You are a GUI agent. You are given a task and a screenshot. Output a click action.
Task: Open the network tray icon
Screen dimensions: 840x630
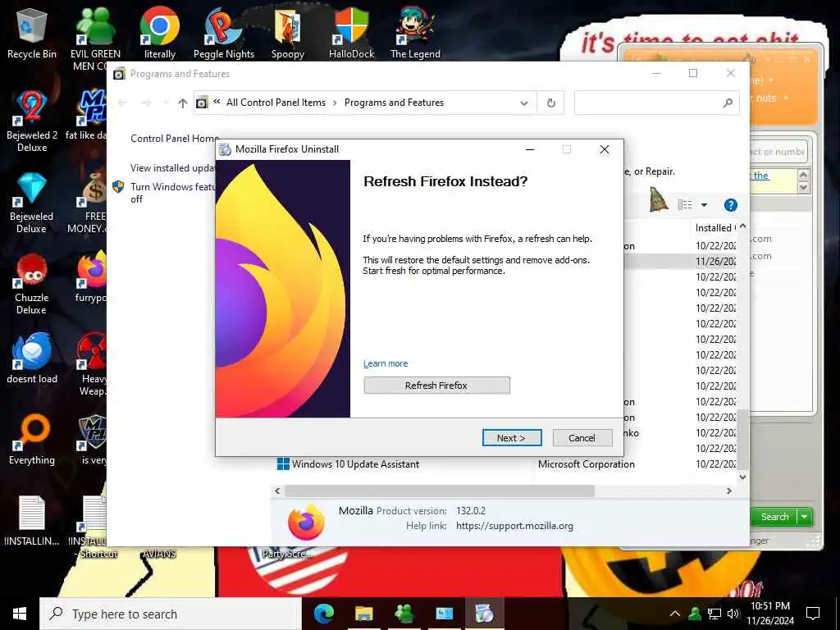[714, 614]
